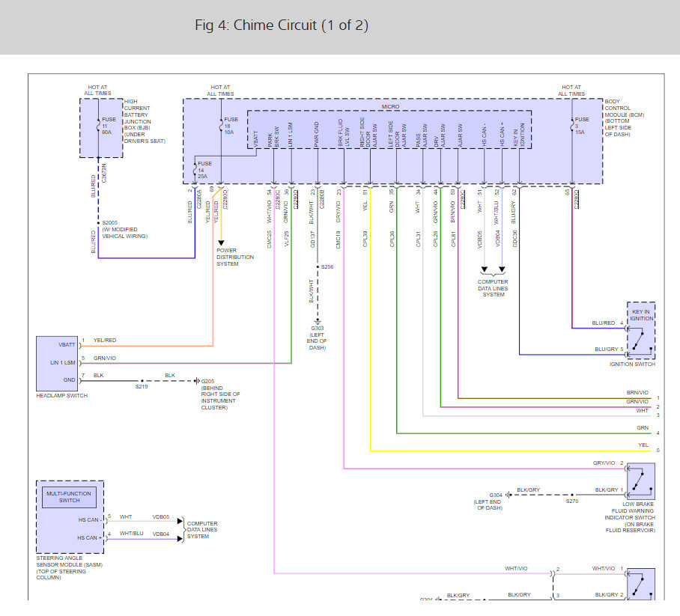
Task: Click the DRV AJAR SW pin label
Action: tap(440, 135)
